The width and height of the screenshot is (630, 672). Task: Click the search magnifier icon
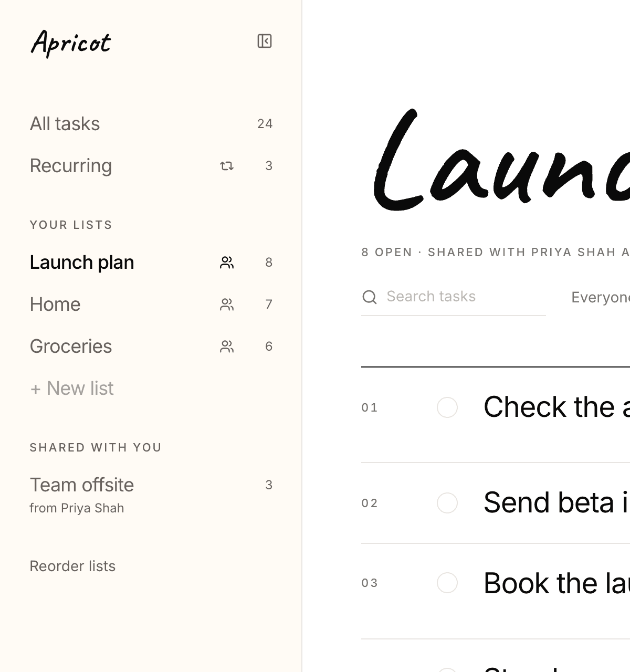pos(370,297)
